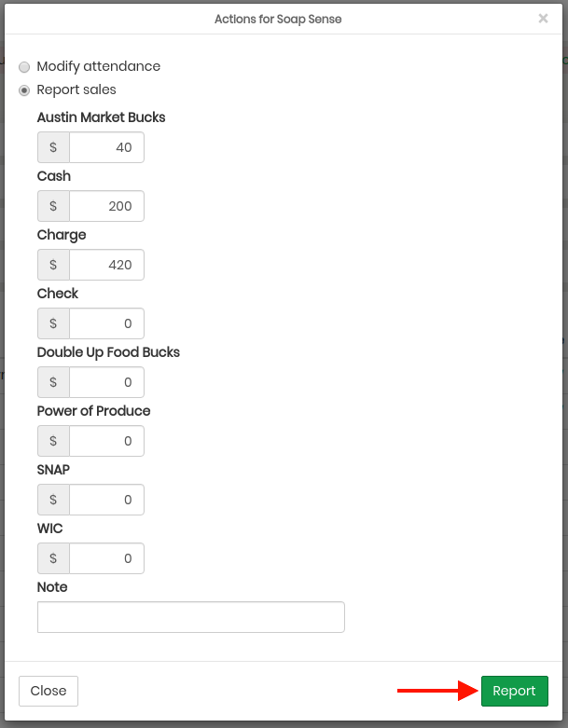
Task: Click the Check amount input field
Action: (107, 323)
